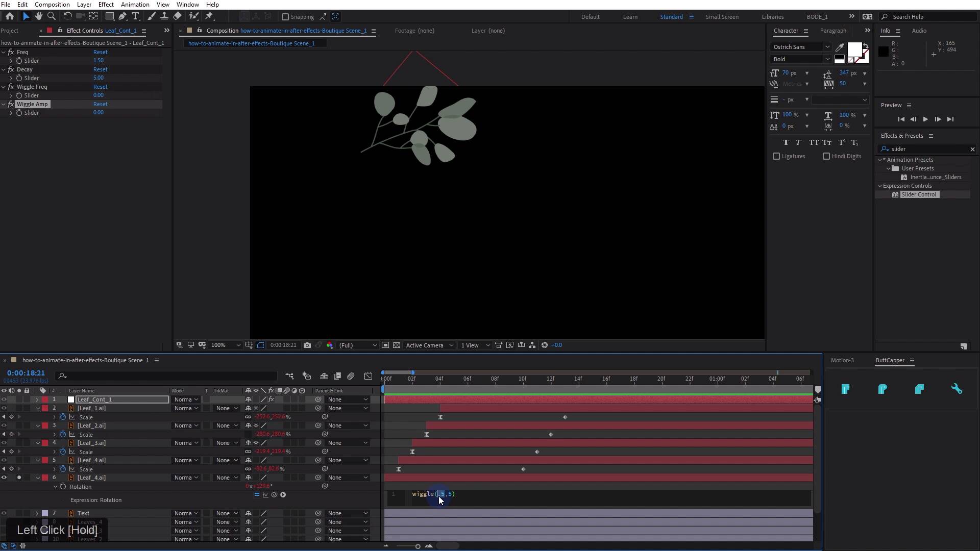Select the Selection (arrow) tool
Viewport: 980px width, 551px height.
tap(26, 16)
